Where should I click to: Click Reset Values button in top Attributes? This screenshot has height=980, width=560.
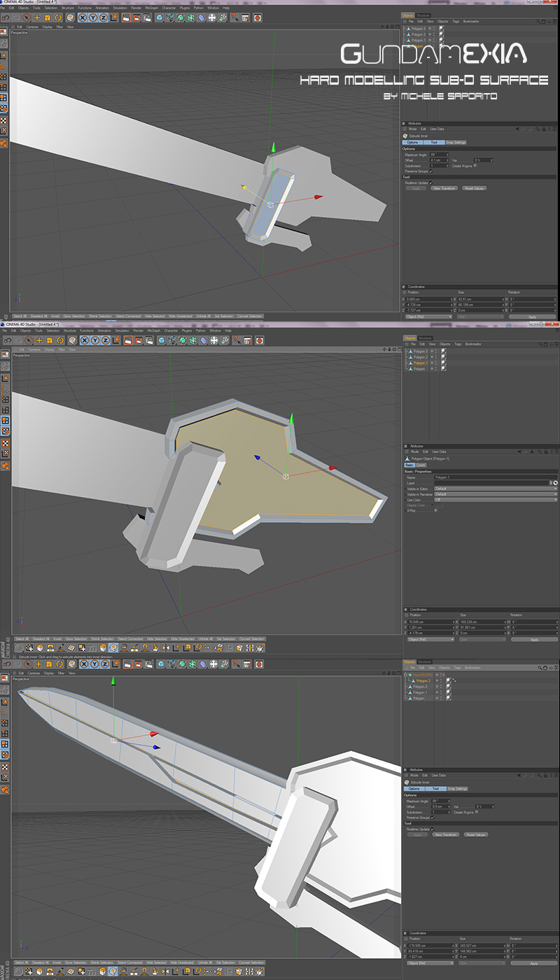click(475, 188)
